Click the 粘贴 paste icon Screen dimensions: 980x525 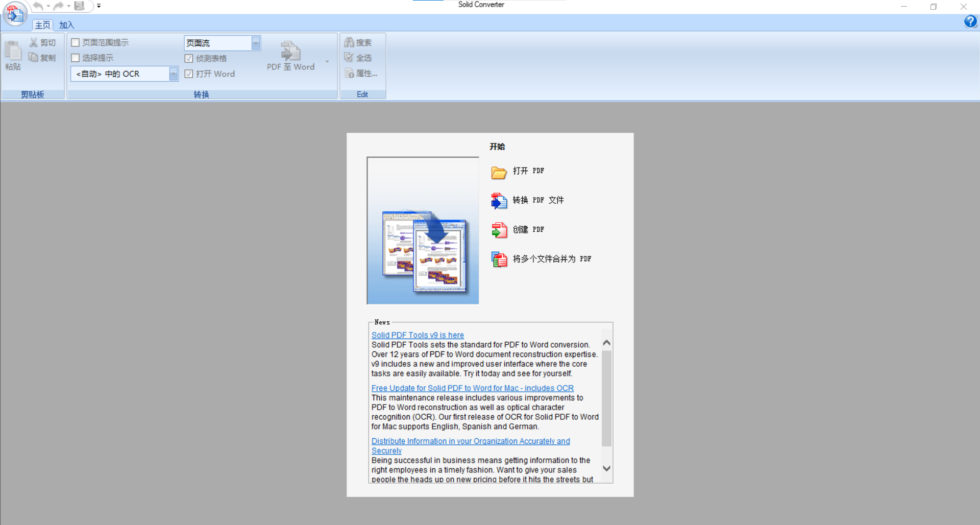pyautogui.click(x=13, y=52)
